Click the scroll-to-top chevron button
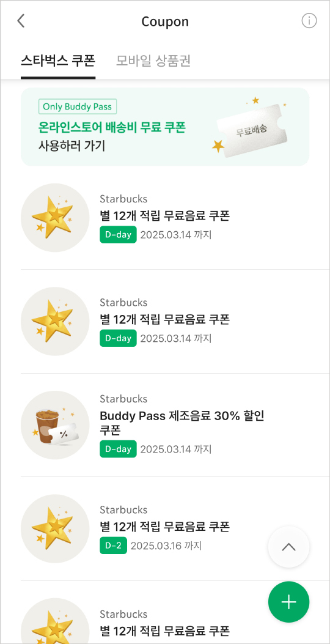The height and width of the screenshot is (644, 330). (x=288, y=547)
